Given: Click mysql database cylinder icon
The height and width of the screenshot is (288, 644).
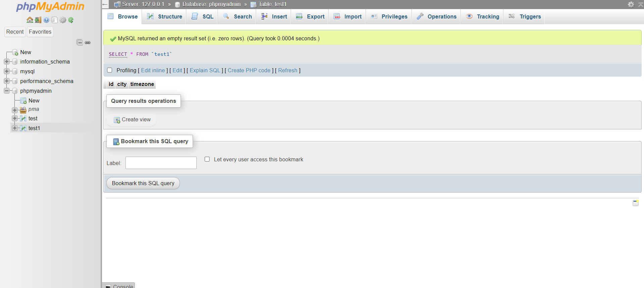Looking at the screenshot, I should click(x=15, y=72).
